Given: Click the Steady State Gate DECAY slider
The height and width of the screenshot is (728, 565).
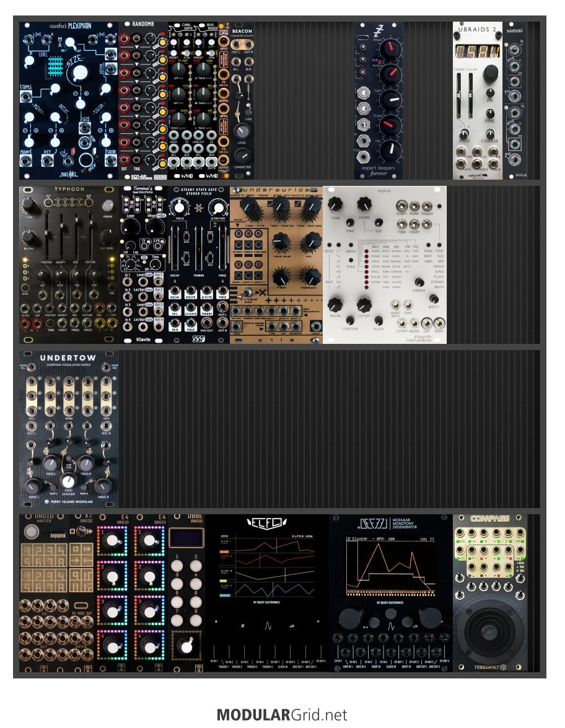Looking at the screenshot, I should 175,249.
